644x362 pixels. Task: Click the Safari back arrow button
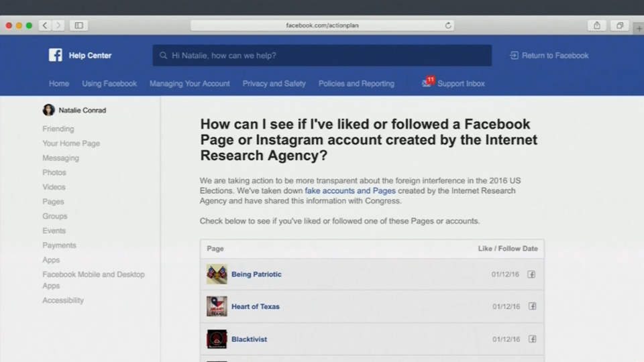point(45,25)
